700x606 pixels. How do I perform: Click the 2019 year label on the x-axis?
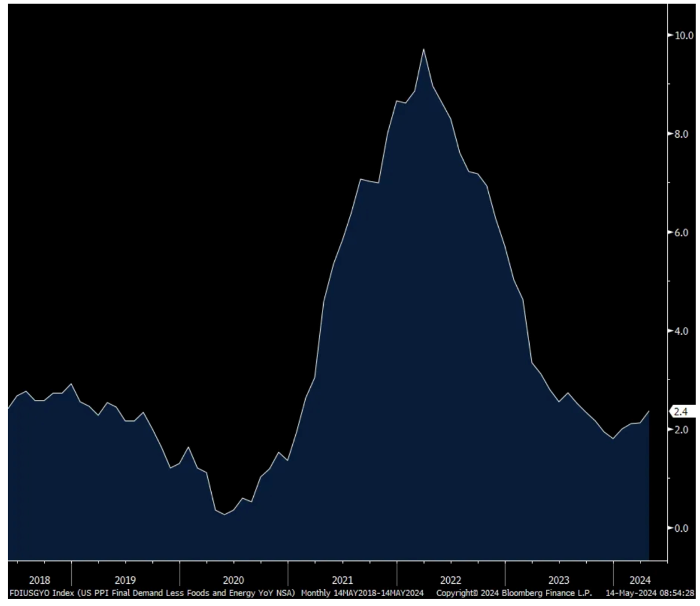coord(125,580)
